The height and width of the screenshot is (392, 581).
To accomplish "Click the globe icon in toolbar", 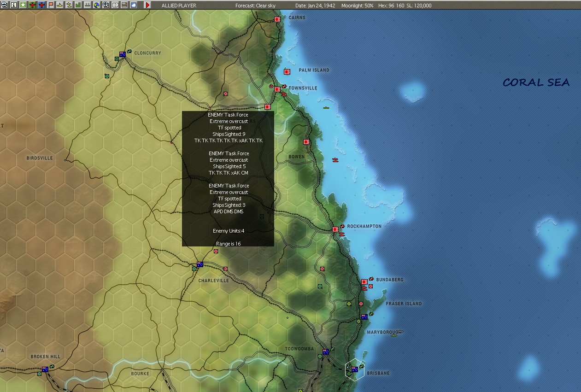I will [x=96, y=5].
